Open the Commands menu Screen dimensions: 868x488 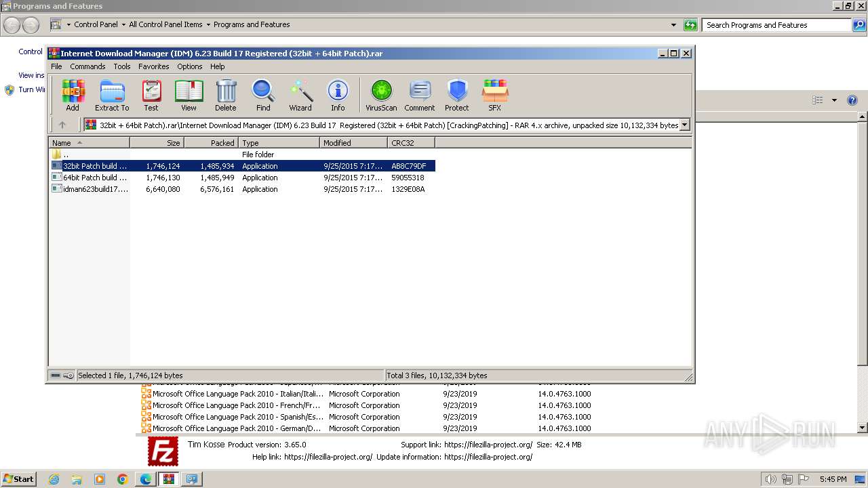click(x=87, y=66)
